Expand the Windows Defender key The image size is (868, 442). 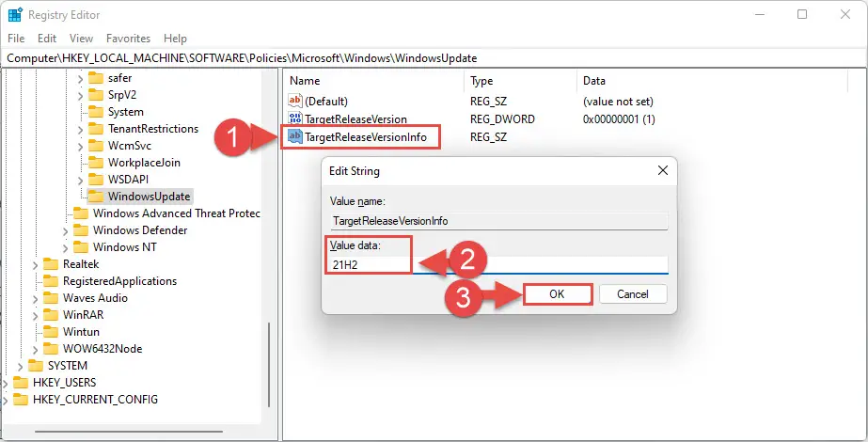tap(65, 230)
